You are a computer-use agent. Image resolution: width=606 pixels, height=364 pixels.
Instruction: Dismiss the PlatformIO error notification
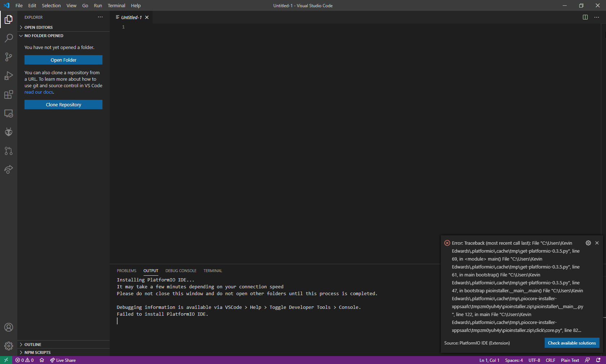597,243
